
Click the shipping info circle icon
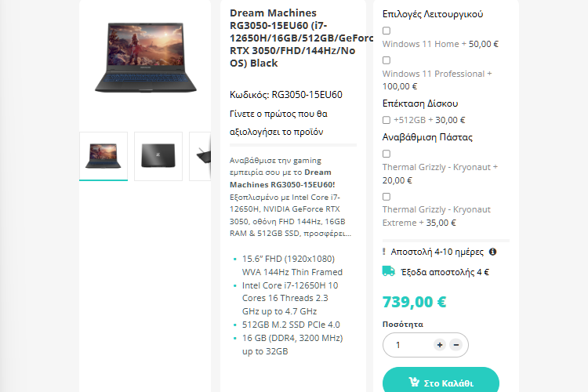click(492, 252)
